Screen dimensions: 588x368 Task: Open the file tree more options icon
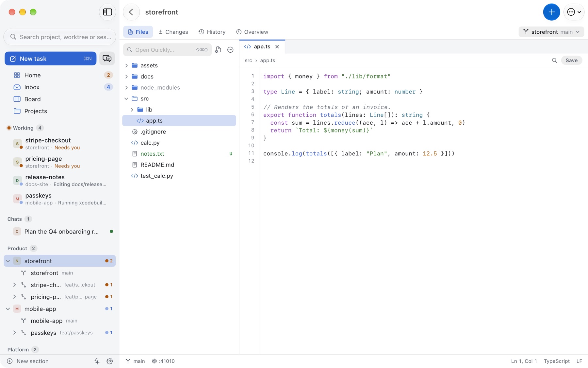click(x=230, y=50)
